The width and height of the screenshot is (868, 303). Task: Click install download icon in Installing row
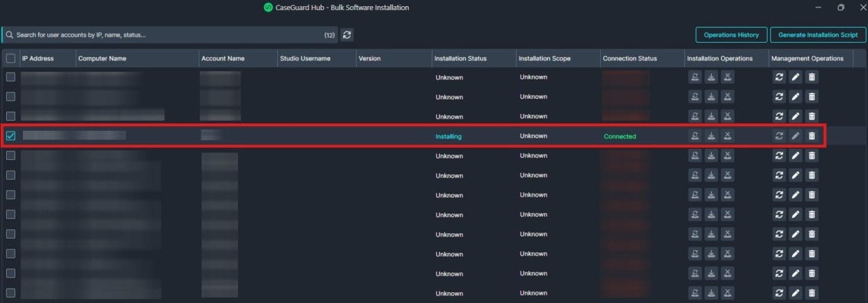click(x=711, y=136)
